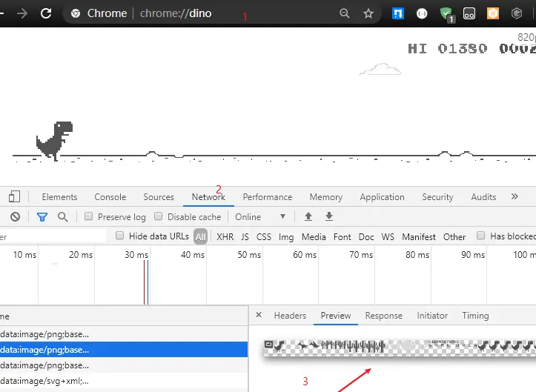The width and height of the screenshot is (536, 392).
Task: Filter requests by Doc
Action: tap(366, 237)
